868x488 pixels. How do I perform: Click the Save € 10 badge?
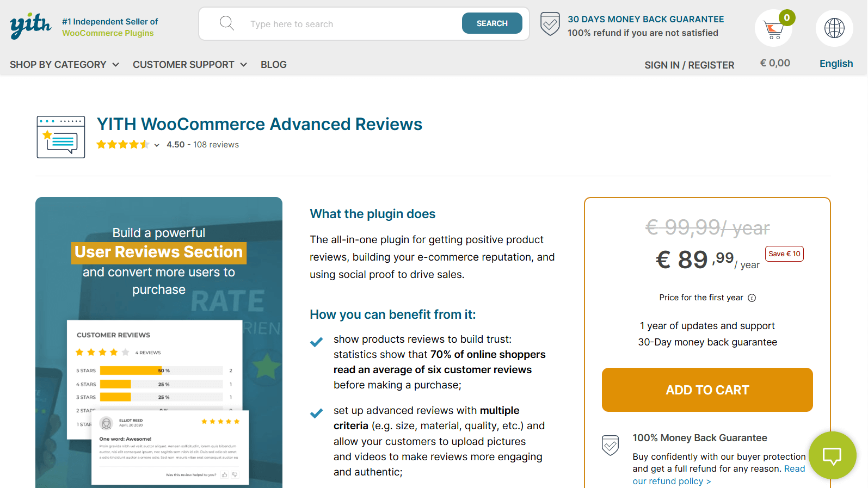click(x=784, y=254)
